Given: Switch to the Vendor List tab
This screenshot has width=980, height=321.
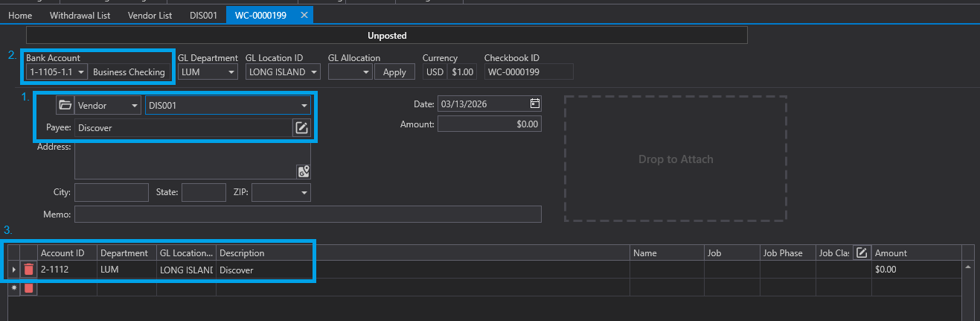Looking at the screenshot, I should coord(150,16).
